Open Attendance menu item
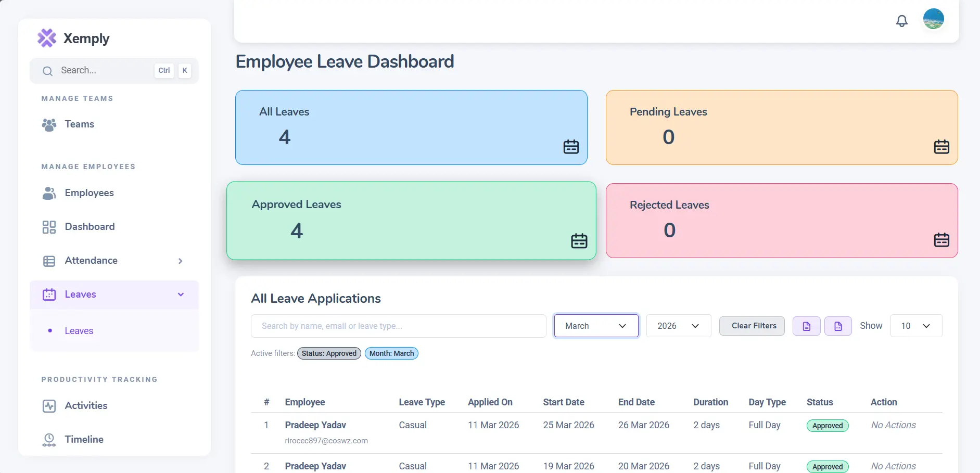Screen dimensions: 980x473 [x=114, y=261]
